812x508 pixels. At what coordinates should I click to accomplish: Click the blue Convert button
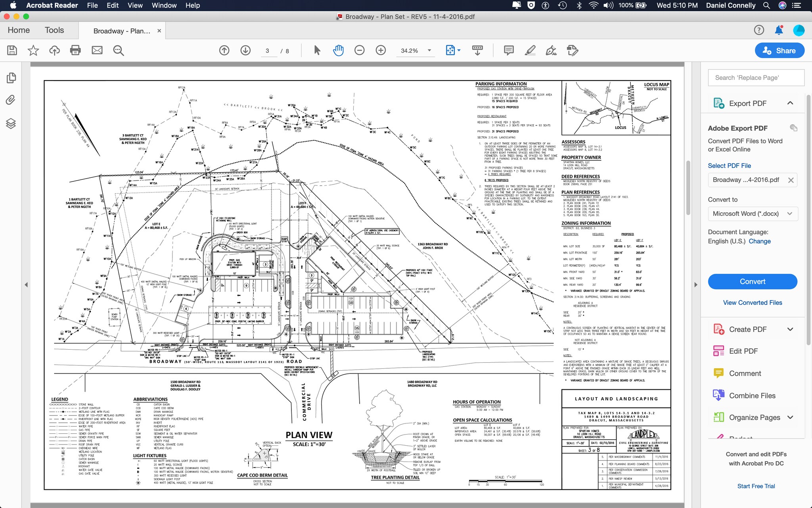[752, 281]
